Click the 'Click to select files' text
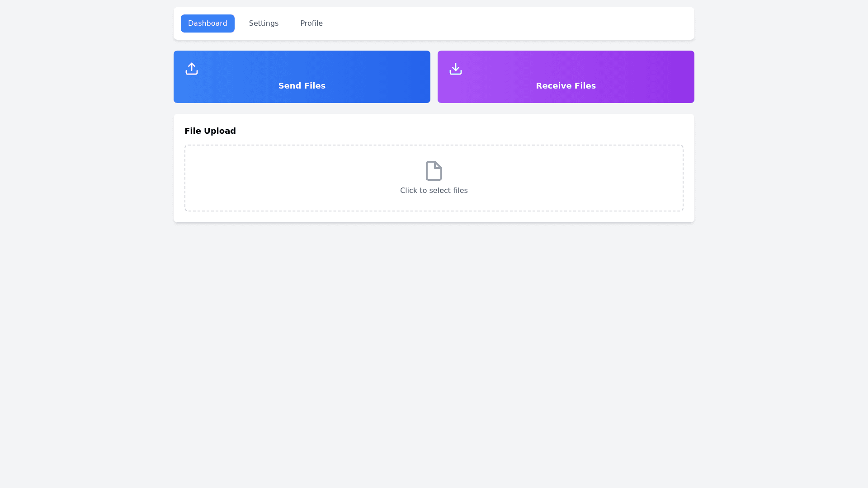 (434, 191)
